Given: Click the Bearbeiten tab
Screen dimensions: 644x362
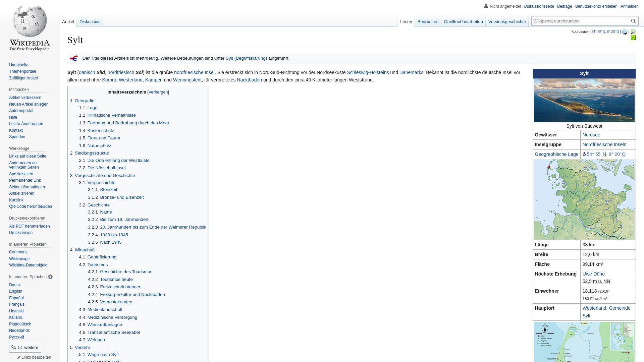Looking at the screenshot, I should 428,21.
